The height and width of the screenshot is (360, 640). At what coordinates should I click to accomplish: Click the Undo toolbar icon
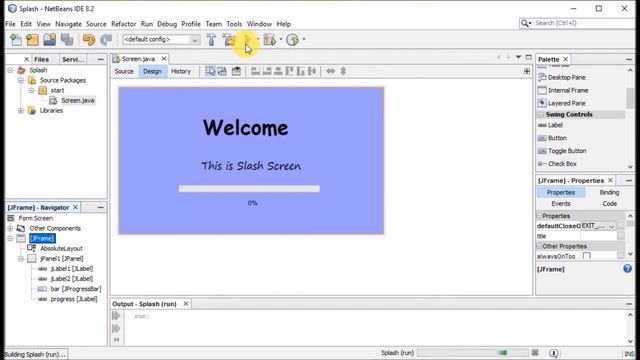click(x=89, y=40)
